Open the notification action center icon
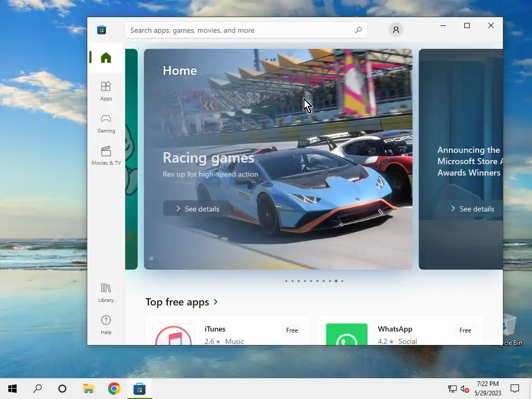 pos(515,389)
